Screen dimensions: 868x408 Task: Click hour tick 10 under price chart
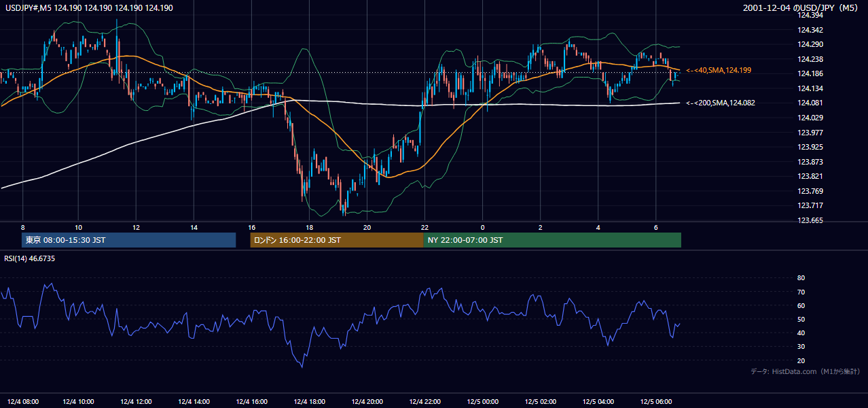[79, 227]
